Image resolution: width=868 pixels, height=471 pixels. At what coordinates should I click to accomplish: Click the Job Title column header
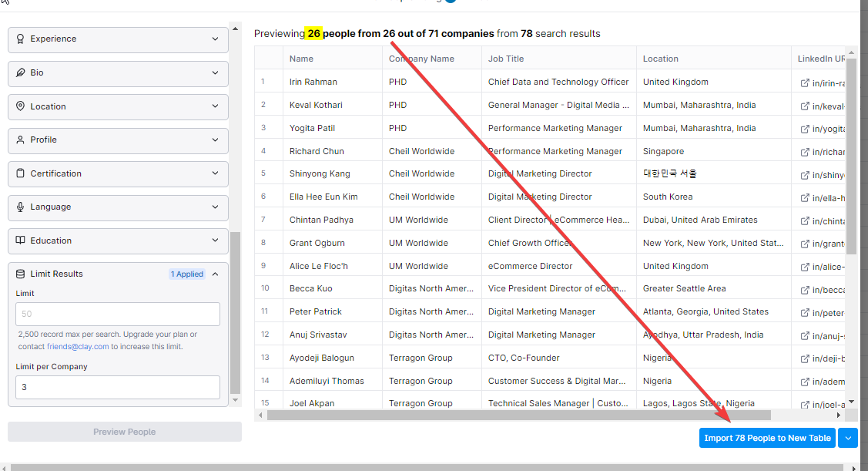(506, 59)
